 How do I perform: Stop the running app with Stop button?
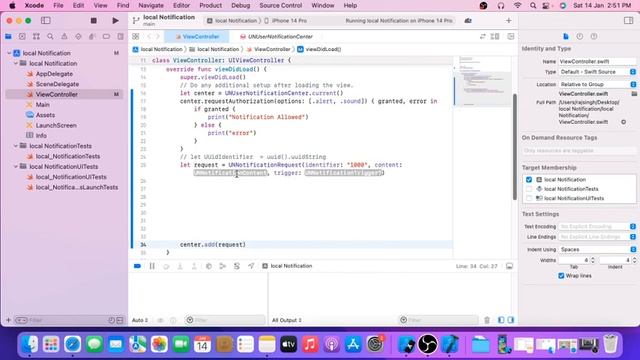pos(93,20)
